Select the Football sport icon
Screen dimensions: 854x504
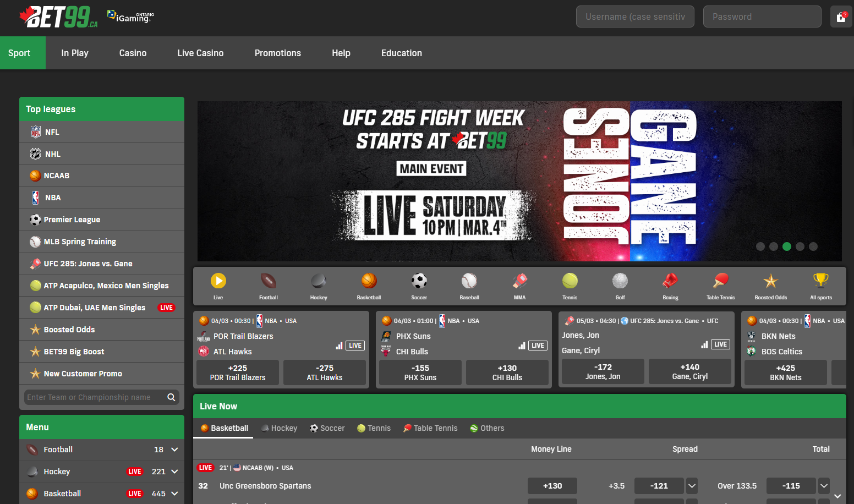(x=269, y=281)
